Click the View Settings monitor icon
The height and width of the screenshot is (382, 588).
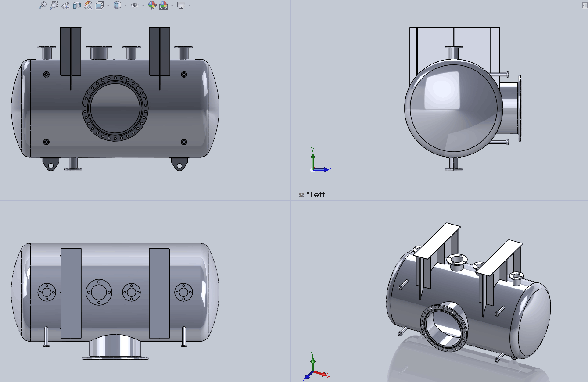181,5
